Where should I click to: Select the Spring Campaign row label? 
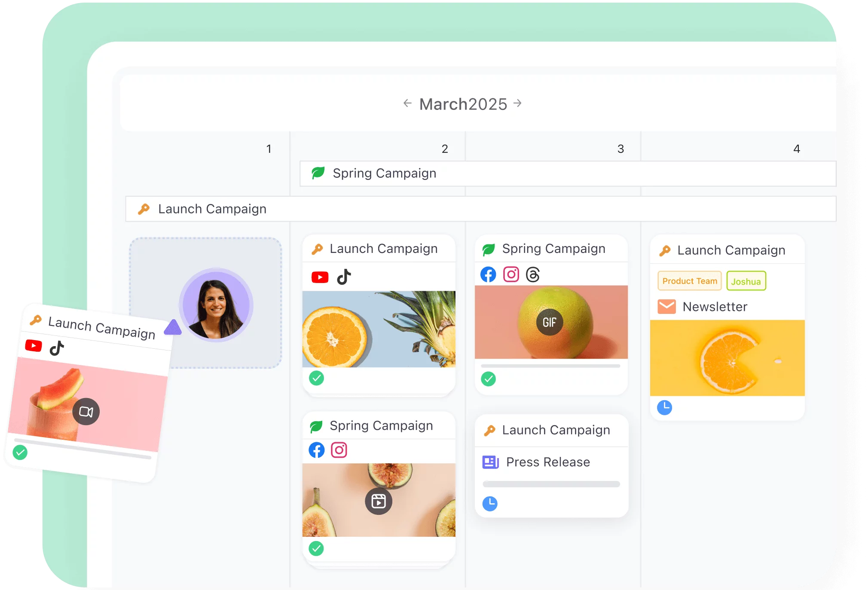383,173
